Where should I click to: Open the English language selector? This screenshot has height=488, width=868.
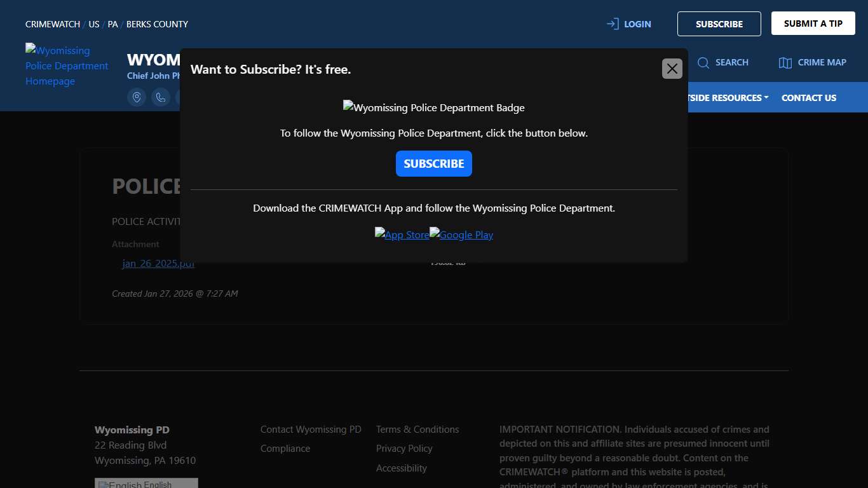(146, 484)
